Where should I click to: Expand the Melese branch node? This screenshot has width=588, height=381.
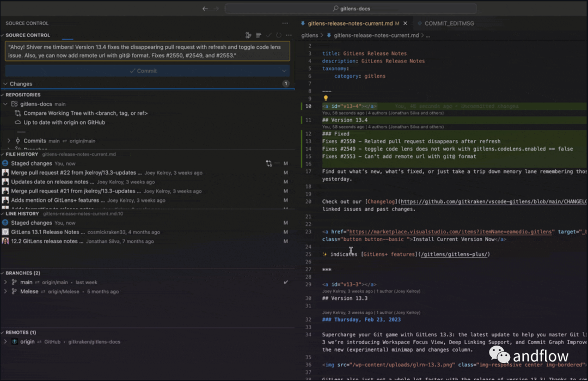(5, 291)
